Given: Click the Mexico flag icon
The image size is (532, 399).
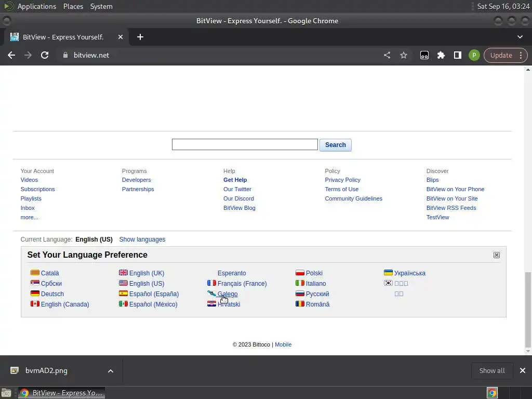Looking at the screenshot, I should coord(123,303).
